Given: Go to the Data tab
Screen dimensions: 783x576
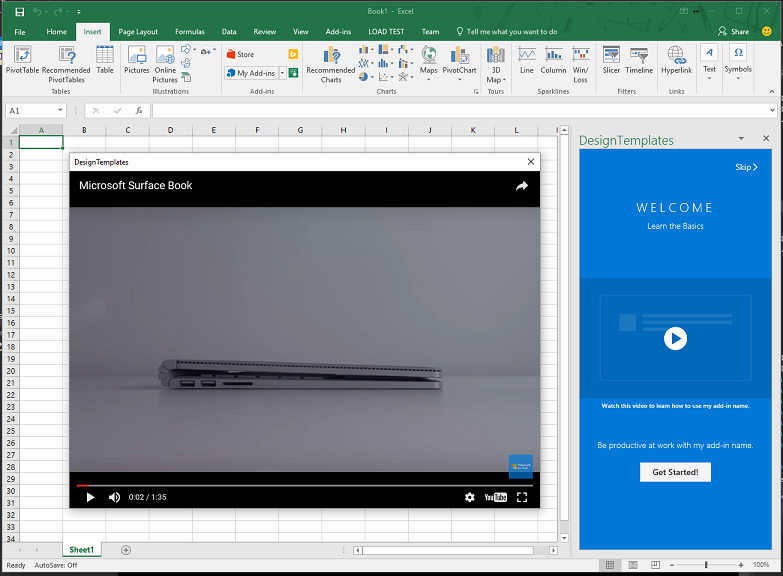Looking at the screenshot, I should pyautogui.click(x=229, y=31).
